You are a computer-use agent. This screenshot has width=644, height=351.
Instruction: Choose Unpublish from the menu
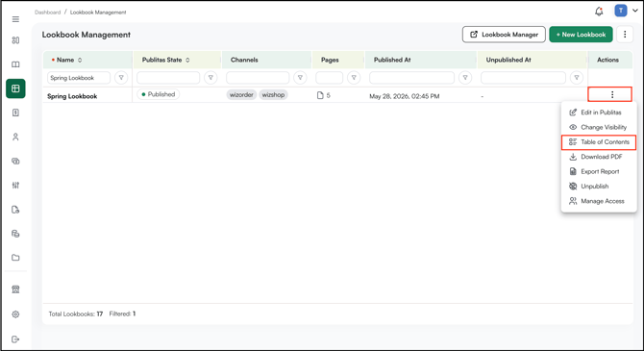599,187
